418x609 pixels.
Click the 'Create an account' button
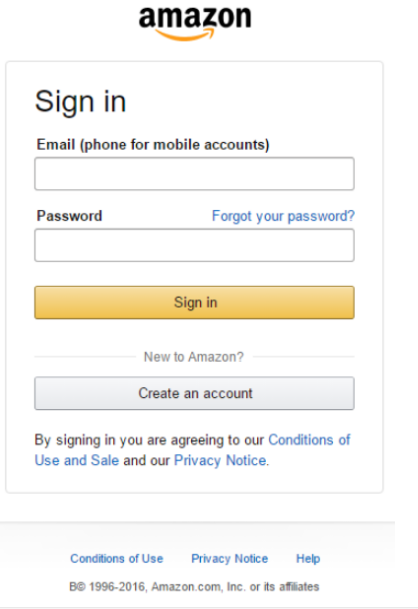[x=194, y=393]
